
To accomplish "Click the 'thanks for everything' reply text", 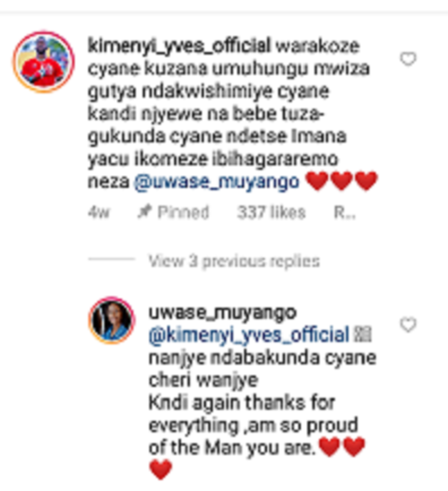I will [253, 414].
